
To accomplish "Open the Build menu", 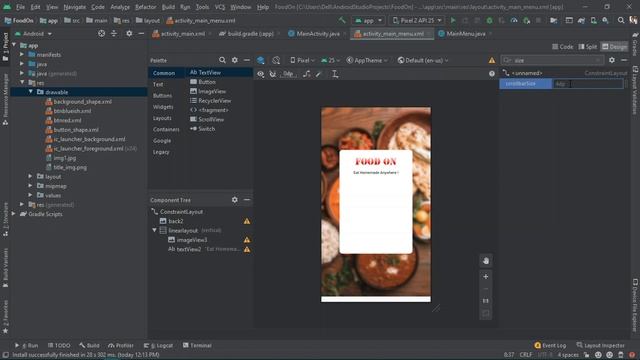I will pos(168,7).
